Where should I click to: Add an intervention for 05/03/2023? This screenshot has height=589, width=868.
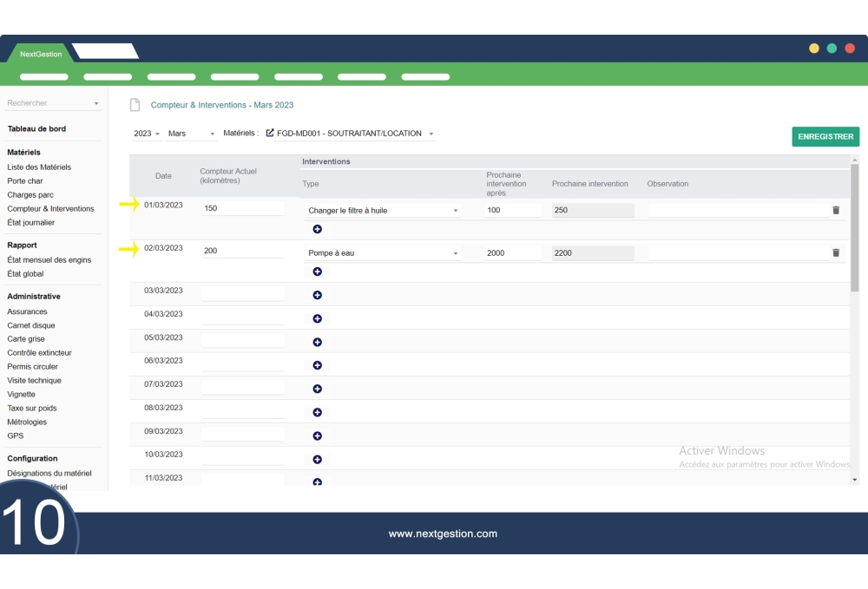[x=317, y=342]
